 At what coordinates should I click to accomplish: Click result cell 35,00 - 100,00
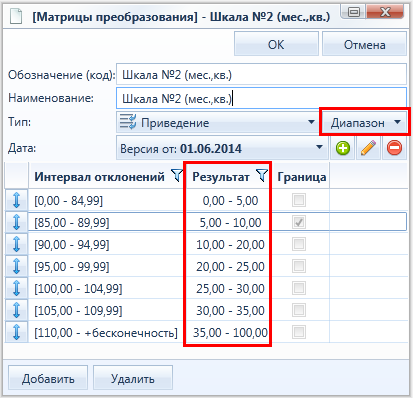pyautogui.click(x=230, y=332)
